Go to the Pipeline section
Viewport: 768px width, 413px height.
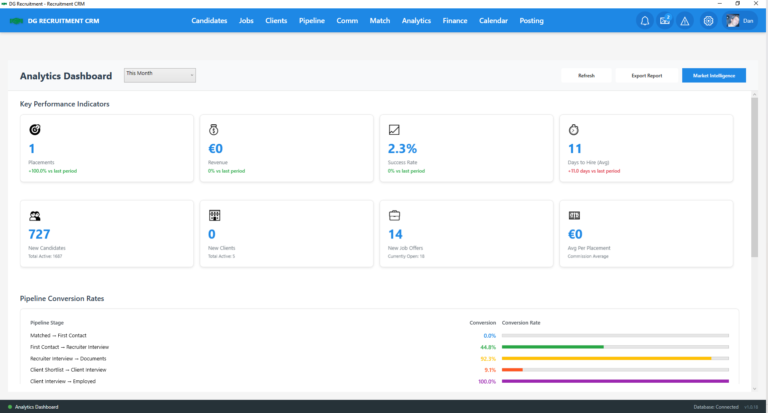pos(312,20)
